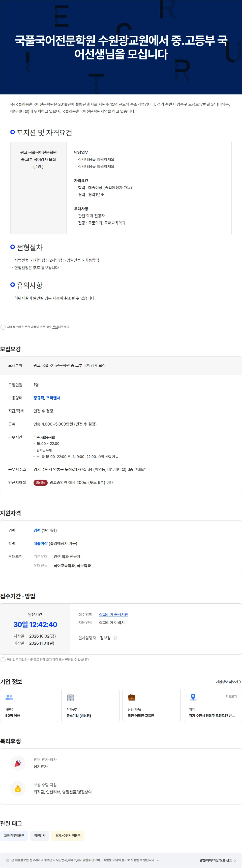Open 기업정보 더보기 link
The width and height of the screenshot is (242, 868).
click(x=228, y=682)
